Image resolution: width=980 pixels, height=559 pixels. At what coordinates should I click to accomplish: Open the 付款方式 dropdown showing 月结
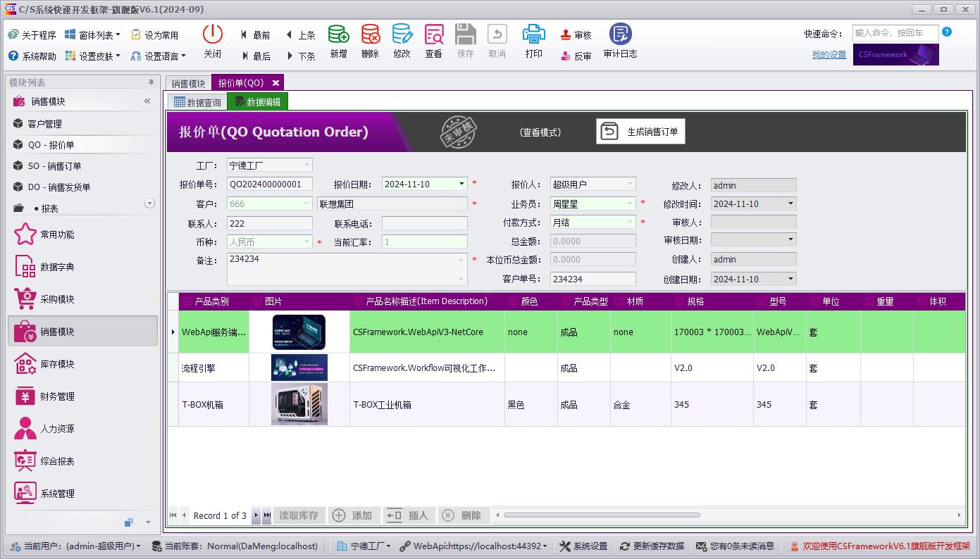pyautogui.click(x=631, y=222)
